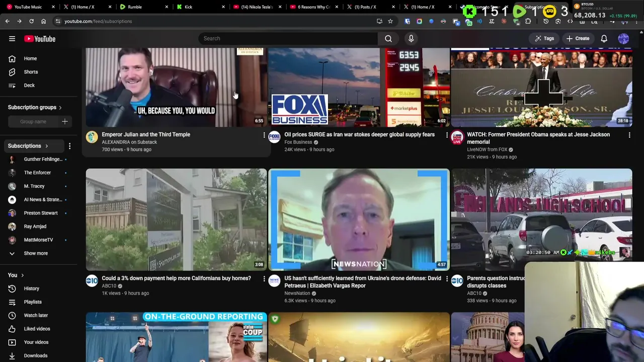Click the LiveNOW from FOX channel avatar
644x362 pixels.
tap(457, 137)
